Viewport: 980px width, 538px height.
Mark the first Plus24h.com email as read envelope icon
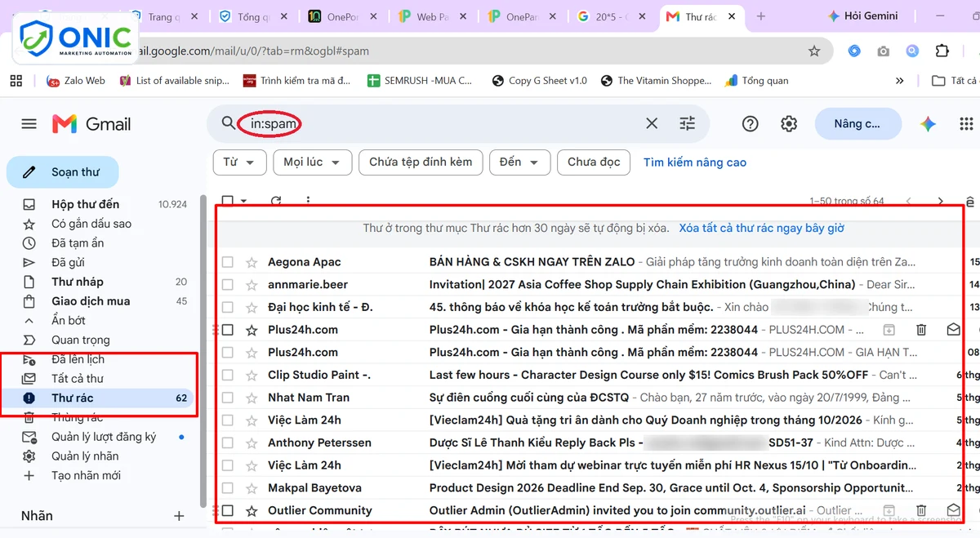[x=953, y=330]
